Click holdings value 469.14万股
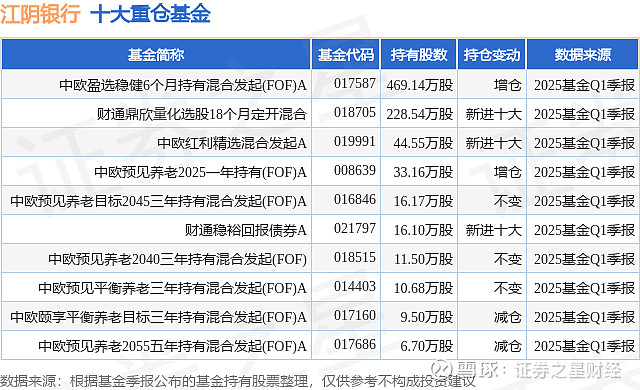This screenshot has width=640, height=390. (420, 85)
